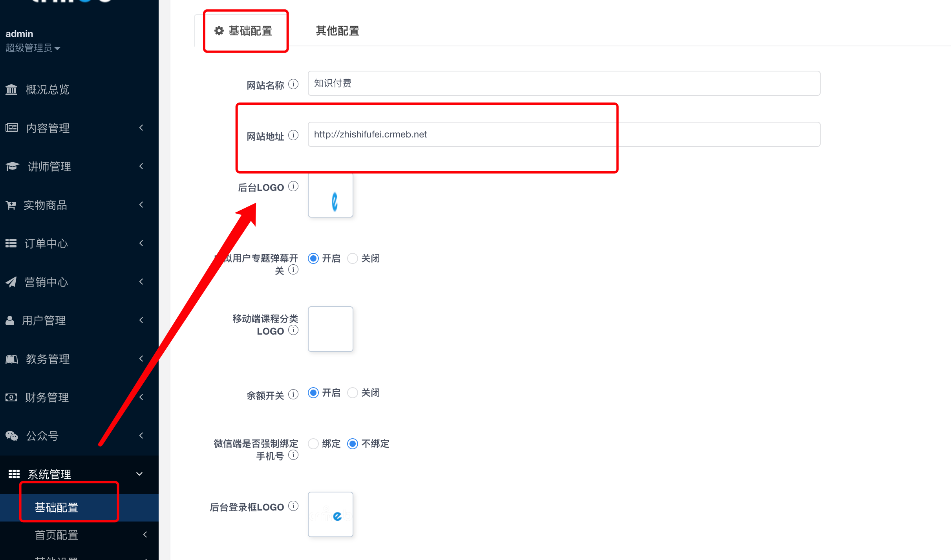Click the 教务管理 open book icon
Image resolution: width=951 pixels, height=560 pixels.
click(x=12, y=359)
